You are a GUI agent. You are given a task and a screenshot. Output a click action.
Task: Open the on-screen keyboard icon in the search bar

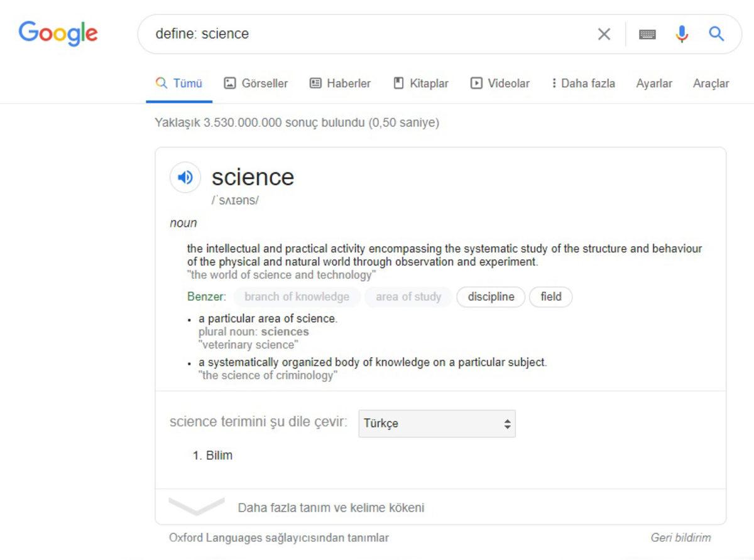point(647,34)
